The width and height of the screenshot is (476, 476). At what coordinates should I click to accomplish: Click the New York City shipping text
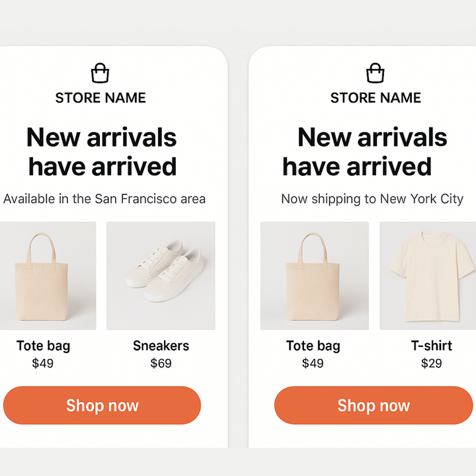372,199
